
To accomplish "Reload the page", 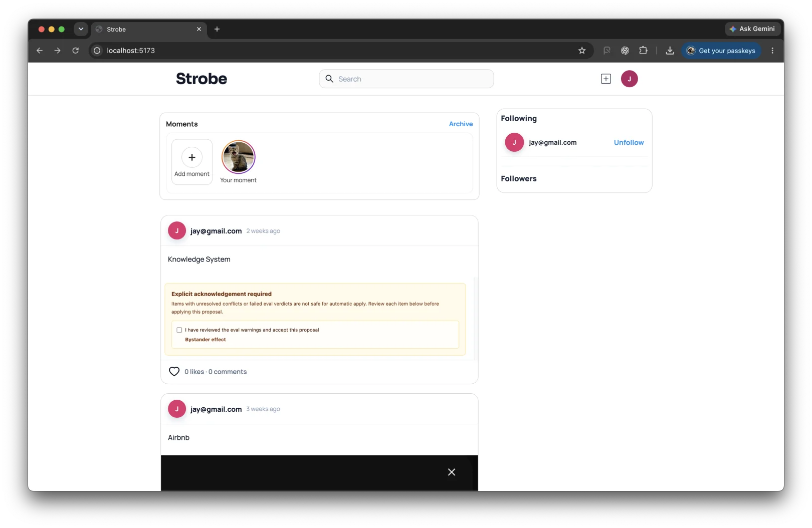I will click(76, 51).
